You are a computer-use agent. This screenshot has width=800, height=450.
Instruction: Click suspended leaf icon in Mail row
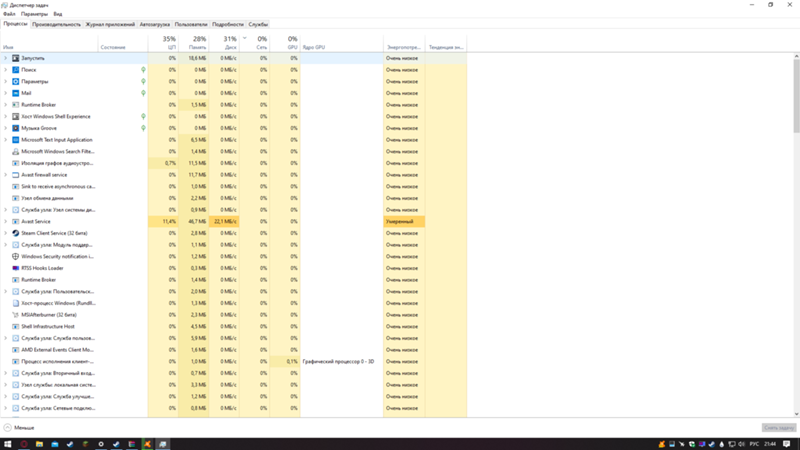click(143, 93)
